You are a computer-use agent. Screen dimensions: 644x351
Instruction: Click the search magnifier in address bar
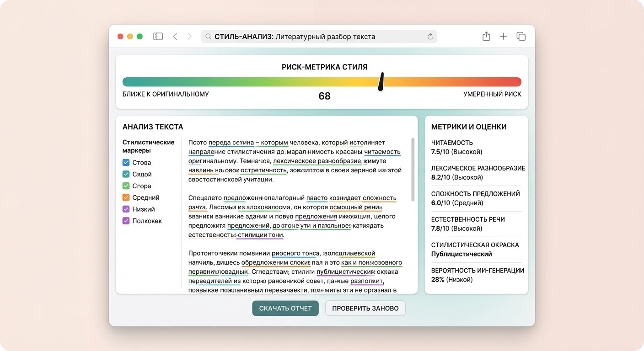coord(208,37)
